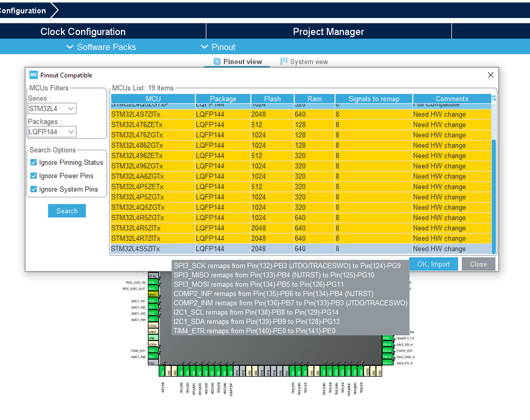Select the STM32L476ZGTx row
530x420 pixels.
point(301,135)
